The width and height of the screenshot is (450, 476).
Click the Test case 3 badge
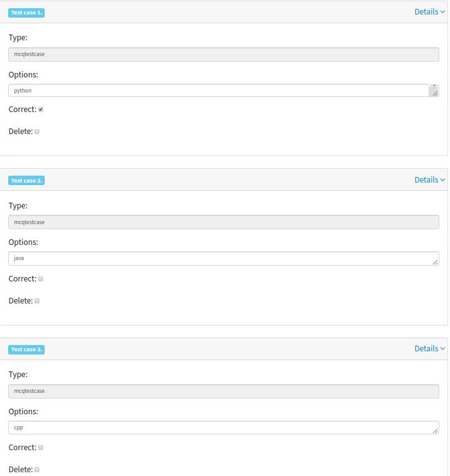26,349
